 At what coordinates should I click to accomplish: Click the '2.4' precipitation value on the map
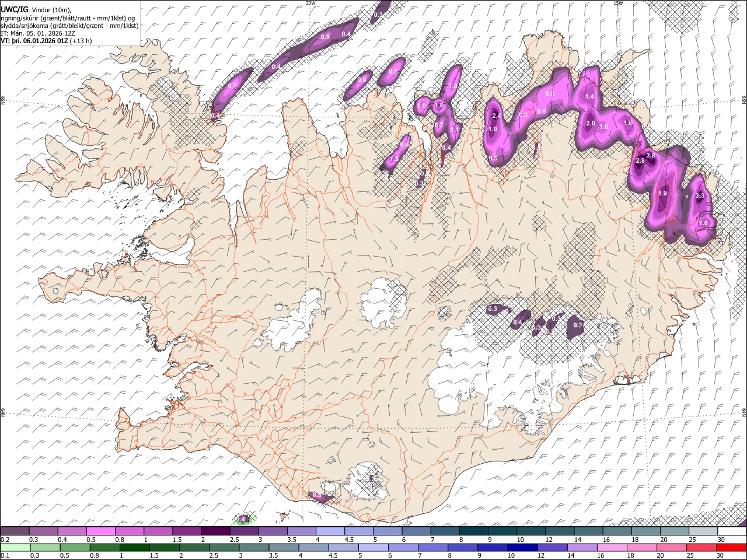point(497,116)
